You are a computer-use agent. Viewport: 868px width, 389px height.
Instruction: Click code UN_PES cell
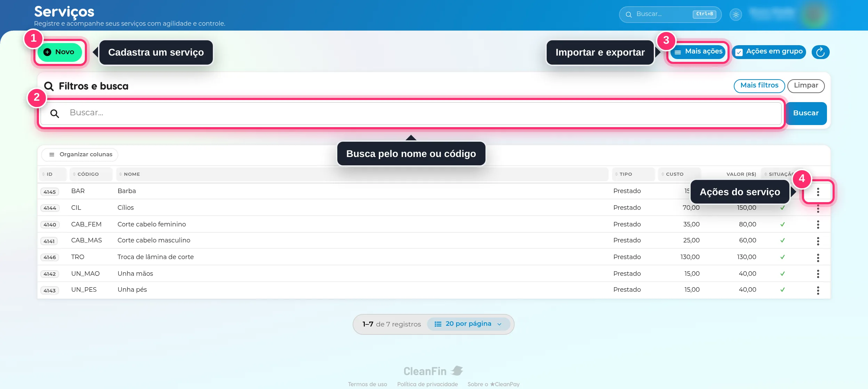[x=84, y=290]
